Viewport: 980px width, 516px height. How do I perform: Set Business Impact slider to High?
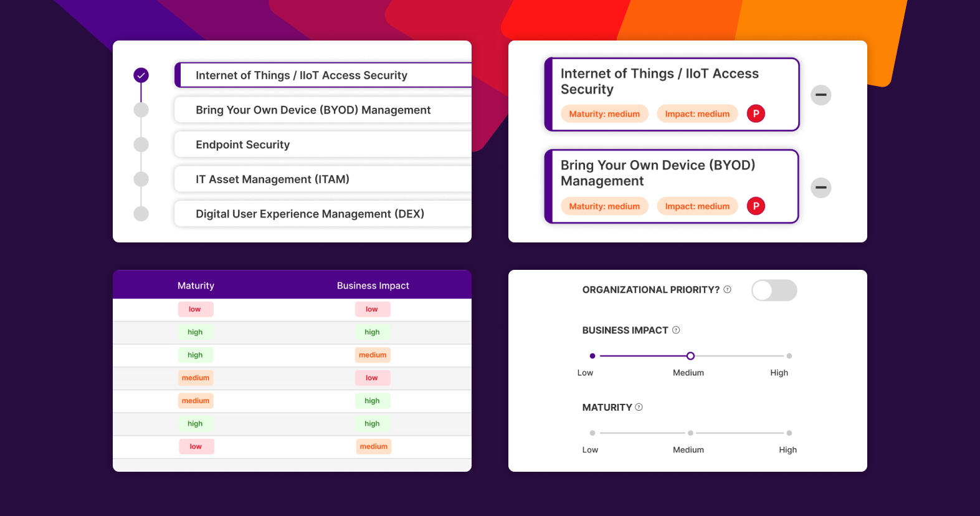[789, 356]
